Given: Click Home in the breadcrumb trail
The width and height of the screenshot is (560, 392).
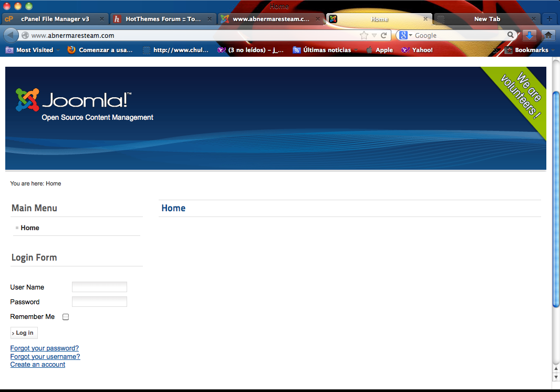Looking at the screenshot, I should tap(53, 183).
